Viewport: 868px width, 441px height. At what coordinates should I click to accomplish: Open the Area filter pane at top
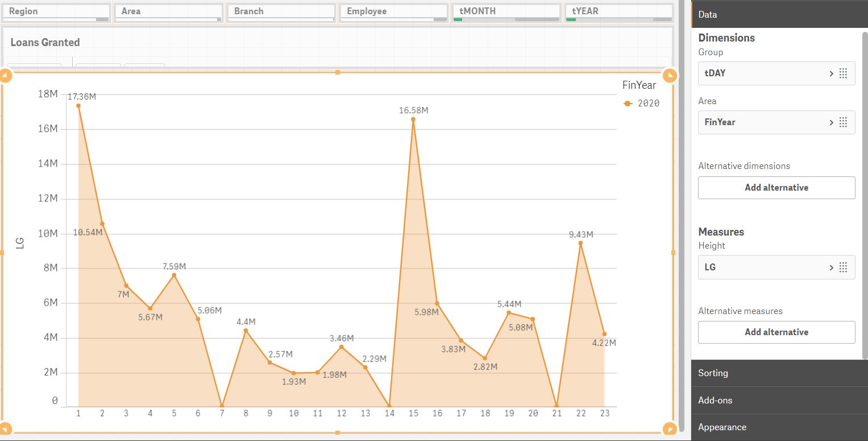[168, 13]
